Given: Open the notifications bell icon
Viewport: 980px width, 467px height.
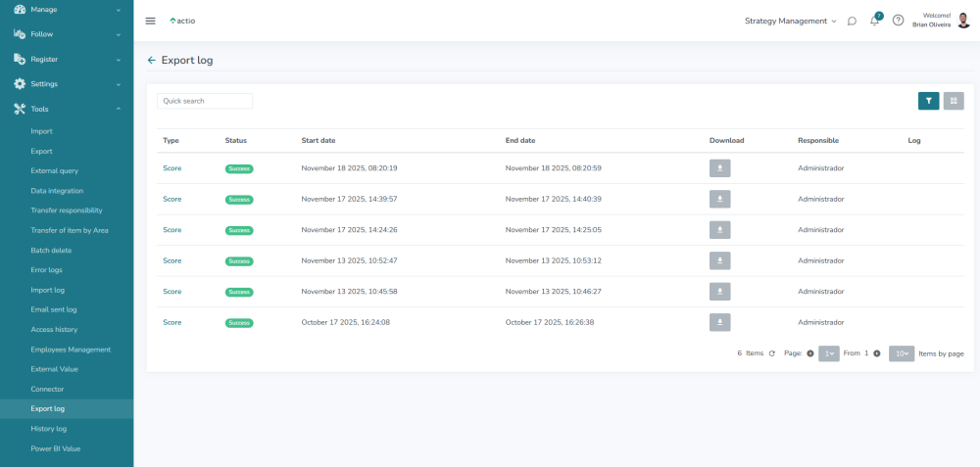Looking at the screenshot, I should point(874,21).
